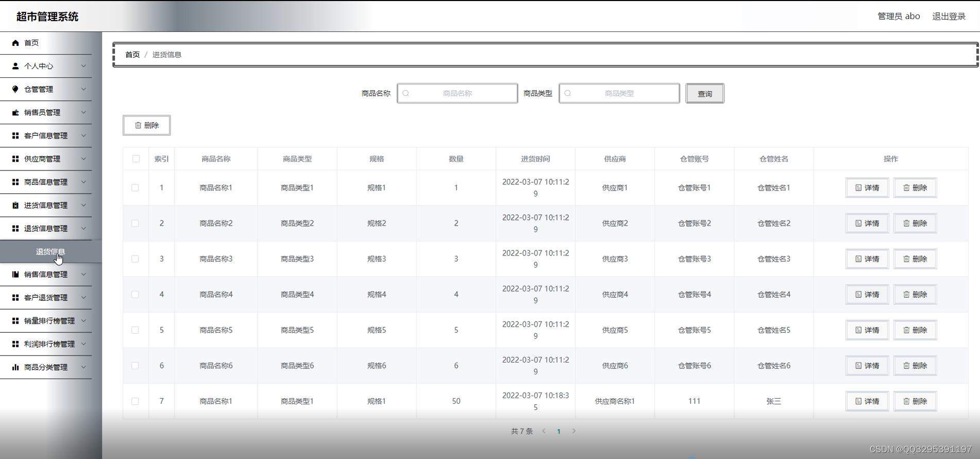Click the 查询 search button
The image size is (980, 459).
pos(704,93)
